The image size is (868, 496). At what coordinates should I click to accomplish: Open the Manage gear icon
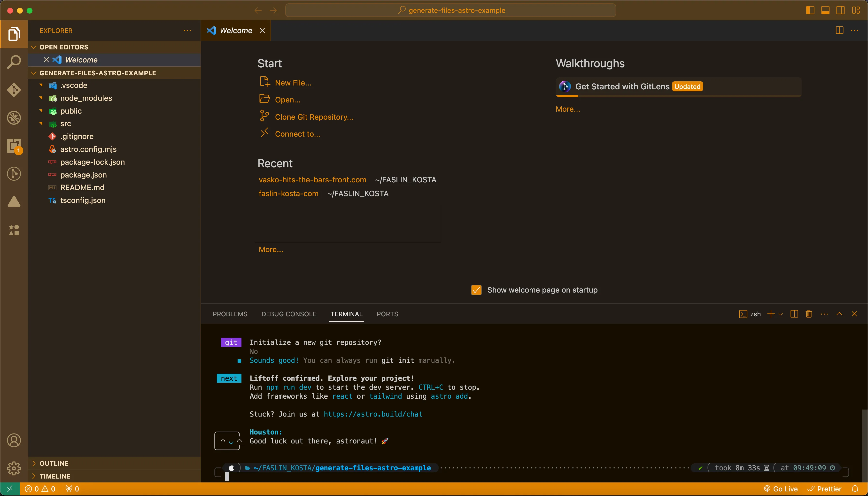click(x=14, y=468)
